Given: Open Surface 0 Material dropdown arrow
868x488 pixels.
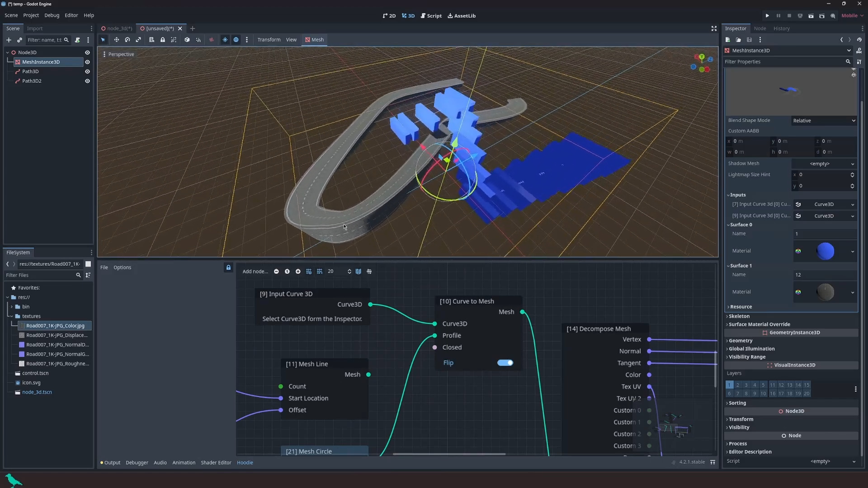Looking at the screenshot, I should click(x=853, y=251).
